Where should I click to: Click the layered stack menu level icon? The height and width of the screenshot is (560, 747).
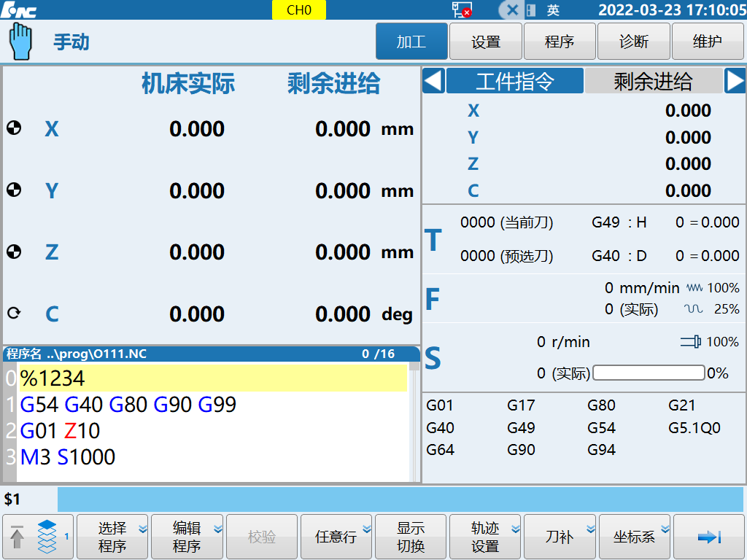coord(47,537)
